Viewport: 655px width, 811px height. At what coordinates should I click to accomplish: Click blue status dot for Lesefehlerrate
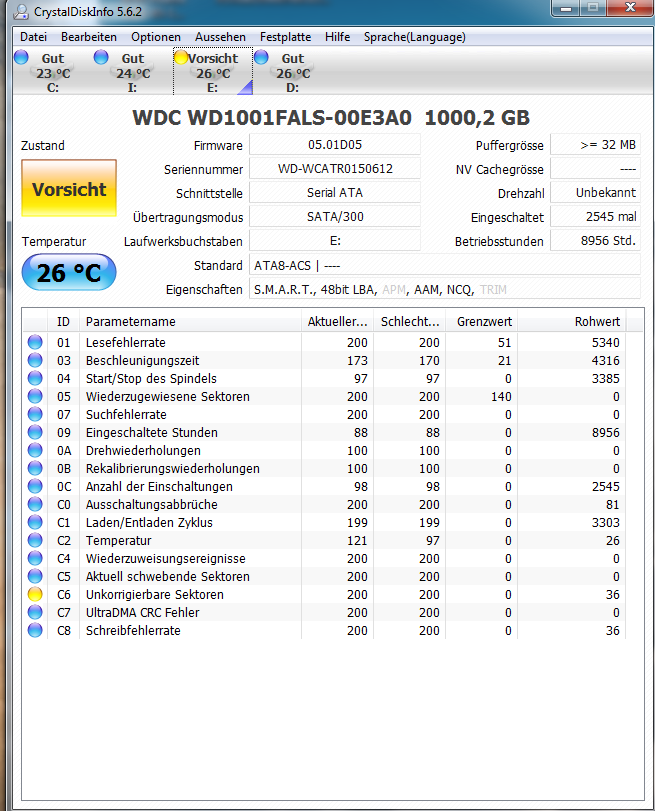coord(35,342)
